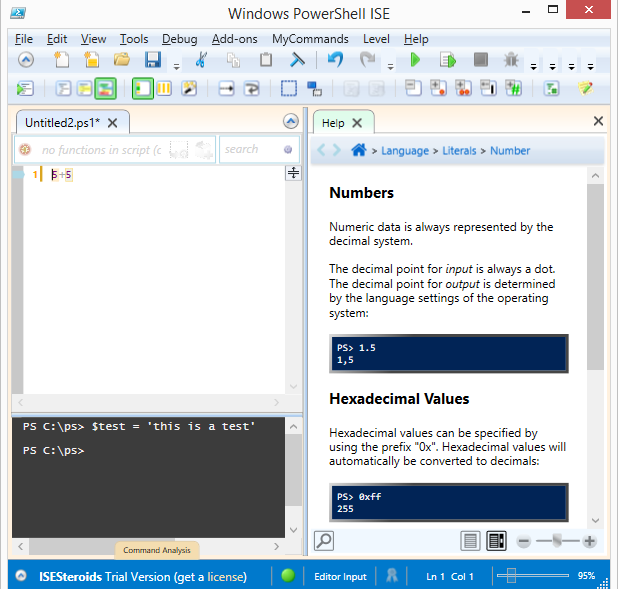Click the script run icon in second toolbar
Screen dimensions: 618x589
(25, 88)
